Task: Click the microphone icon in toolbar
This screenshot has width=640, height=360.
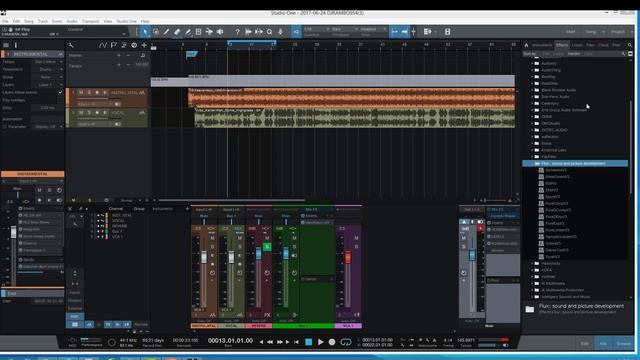Action: [280, 31]
